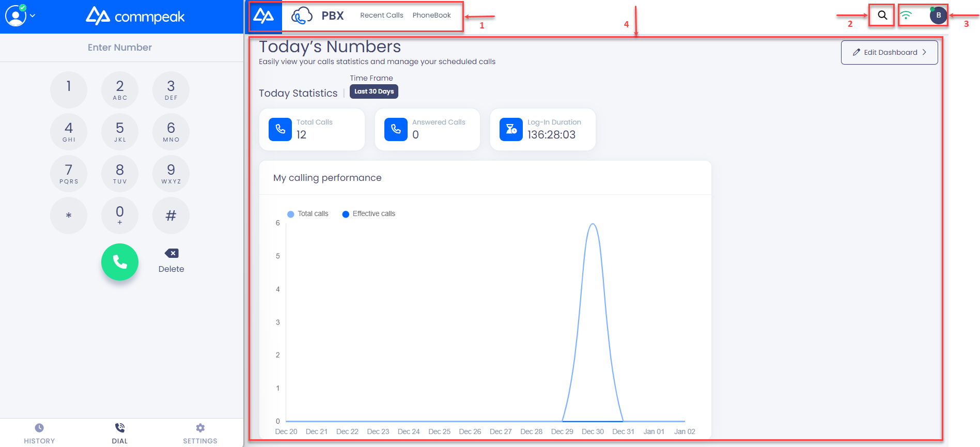980x447 pixels.
Task: Toggle Effective calls legend swatch
Action: 346,214
